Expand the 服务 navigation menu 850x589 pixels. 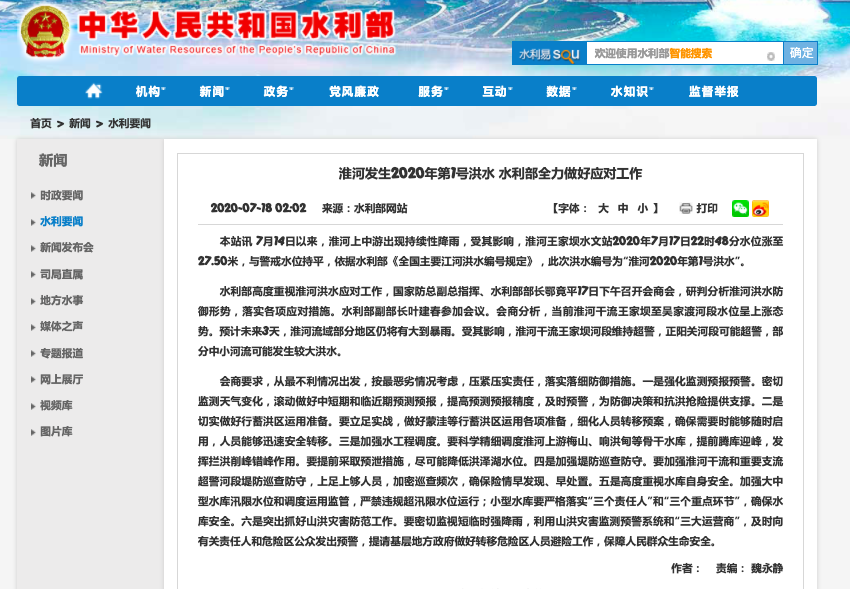[433, 92]
